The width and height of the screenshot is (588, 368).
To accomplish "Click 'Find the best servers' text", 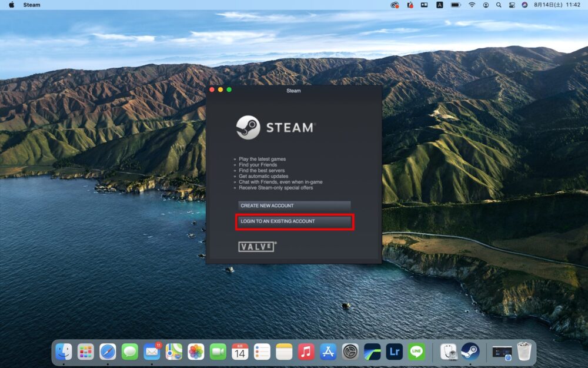I will coord(262,171).
